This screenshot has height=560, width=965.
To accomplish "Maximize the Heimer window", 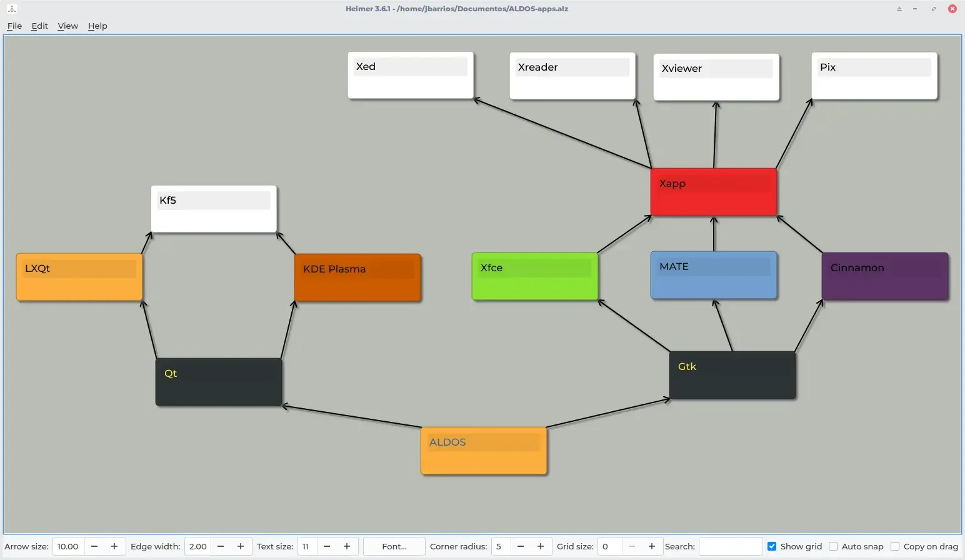I will (x=934, y=9).
